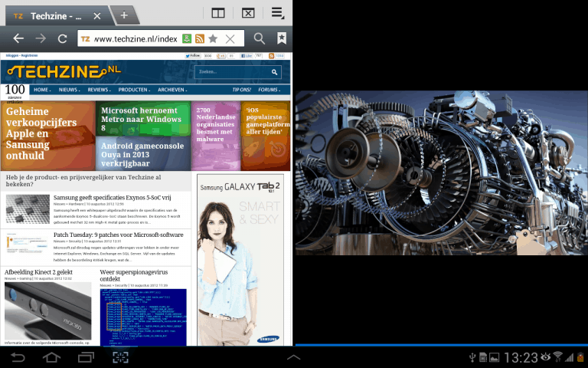Open the recent apps overview
The image size is (588, 368).
tap(86, 357)
